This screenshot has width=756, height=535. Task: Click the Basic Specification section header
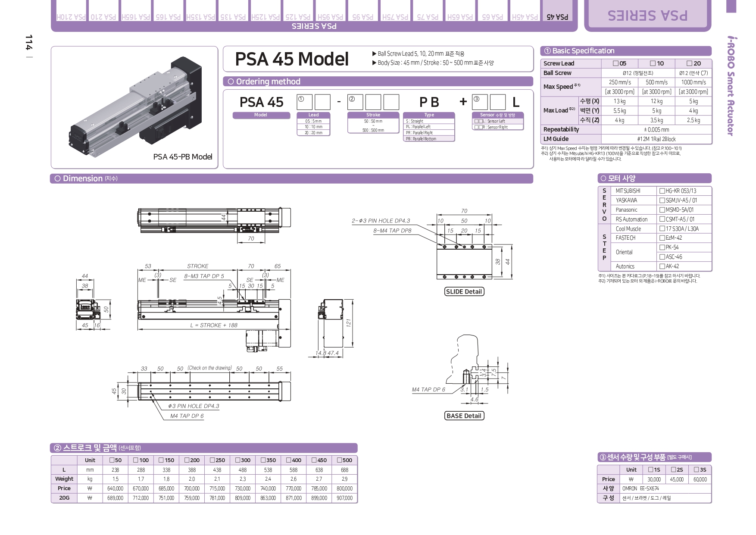click(x=626, y=51)
